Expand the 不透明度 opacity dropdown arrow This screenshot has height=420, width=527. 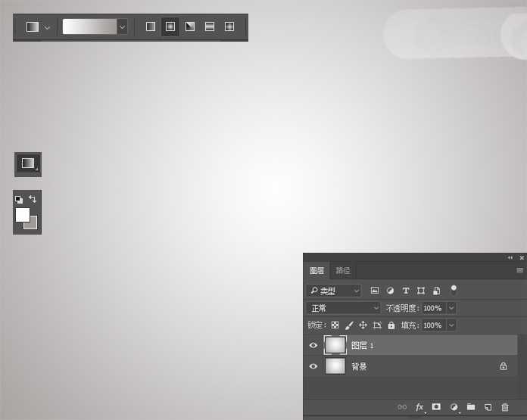[x=451, y=308]
